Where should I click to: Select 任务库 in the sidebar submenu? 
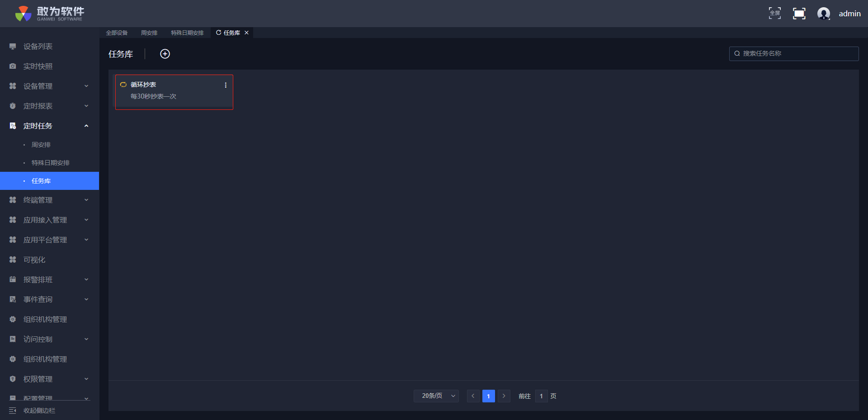tap(50, 181)
